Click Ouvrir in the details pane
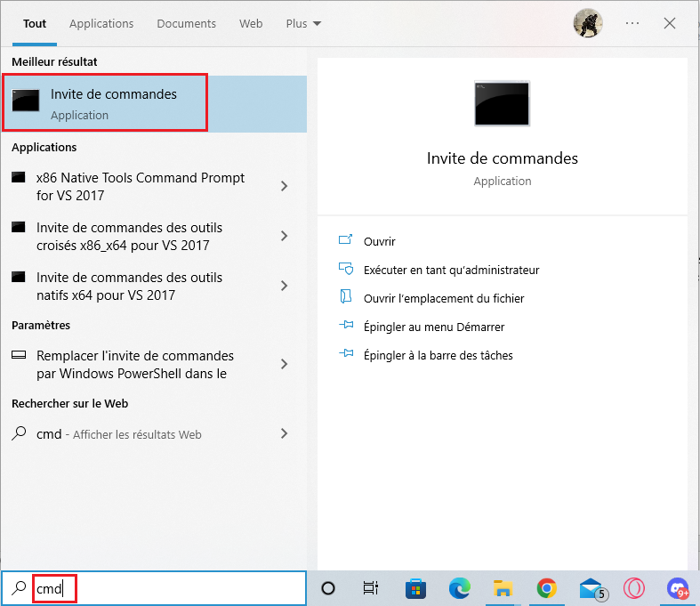 [380, 241]
